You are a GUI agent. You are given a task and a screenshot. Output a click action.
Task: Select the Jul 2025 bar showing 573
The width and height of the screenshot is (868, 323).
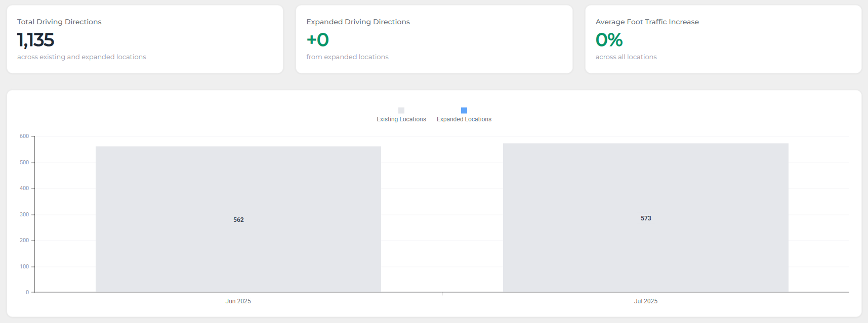pos(646,218)
